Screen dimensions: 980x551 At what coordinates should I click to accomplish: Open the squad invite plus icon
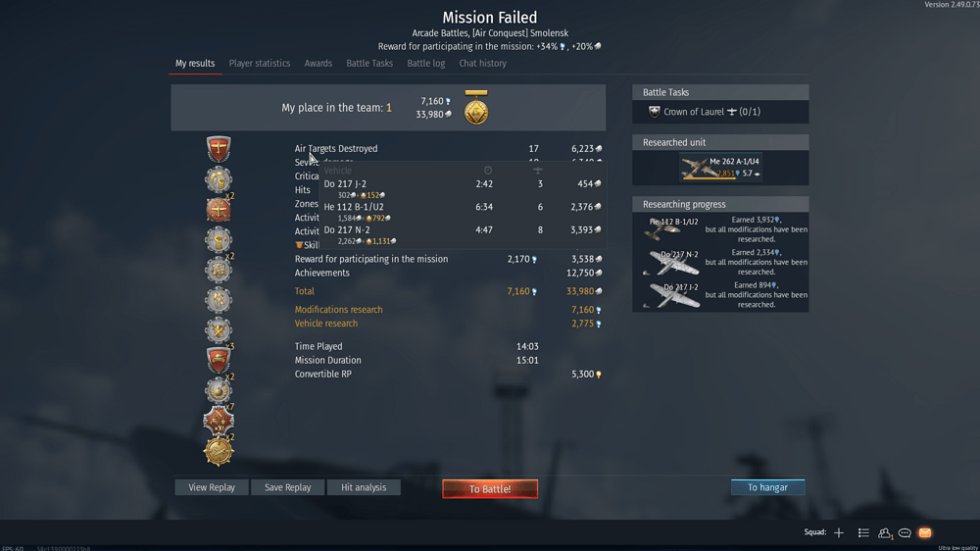pyautogui.click(x=839, y=533)
